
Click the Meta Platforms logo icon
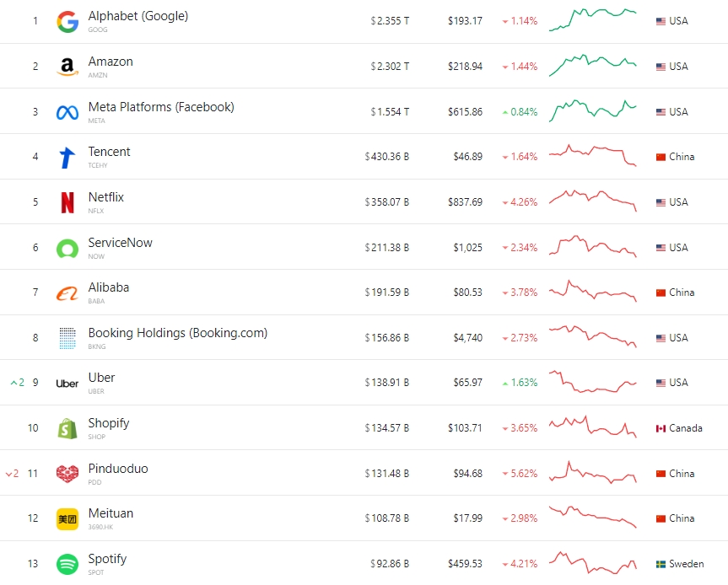pyautogui.click(x=67, y=112)
